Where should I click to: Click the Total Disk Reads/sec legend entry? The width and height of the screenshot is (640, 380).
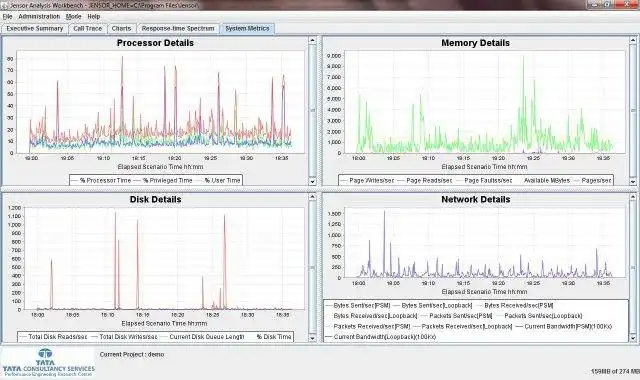(x=53, y=337)
